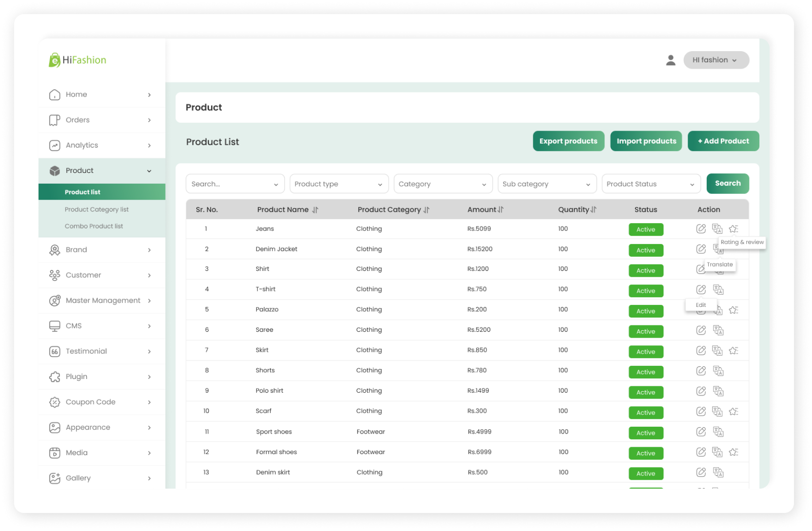Click the Active badge for Denim skirt
This screenshot has width=812, height=531.
pyautogui.click(x=646, y=473)
